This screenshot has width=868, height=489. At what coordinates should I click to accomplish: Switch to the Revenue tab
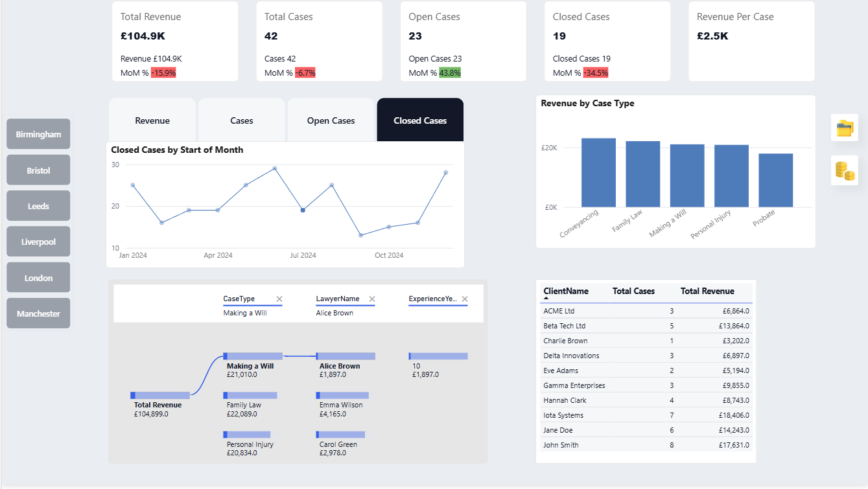tap(152, 120)
